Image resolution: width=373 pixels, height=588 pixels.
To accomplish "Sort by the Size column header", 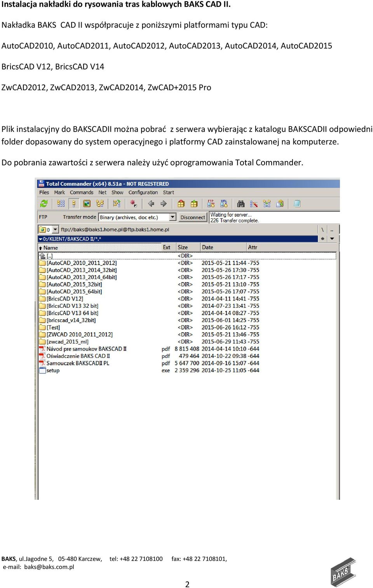I will click(188, 247).
